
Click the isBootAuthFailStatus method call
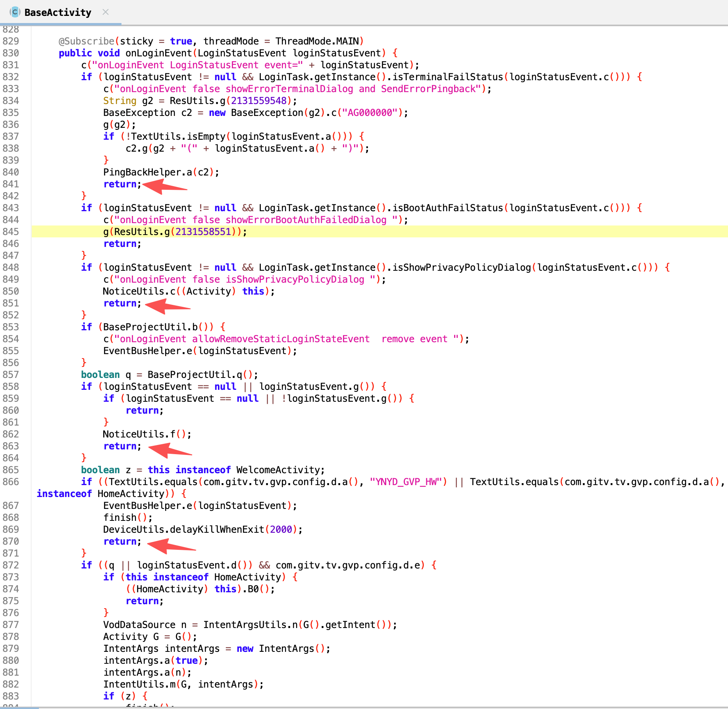tap(447, 208)
